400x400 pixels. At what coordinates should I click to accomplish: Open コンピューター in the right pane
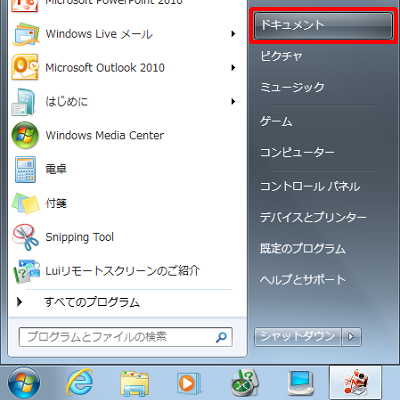tap(297, 152)
